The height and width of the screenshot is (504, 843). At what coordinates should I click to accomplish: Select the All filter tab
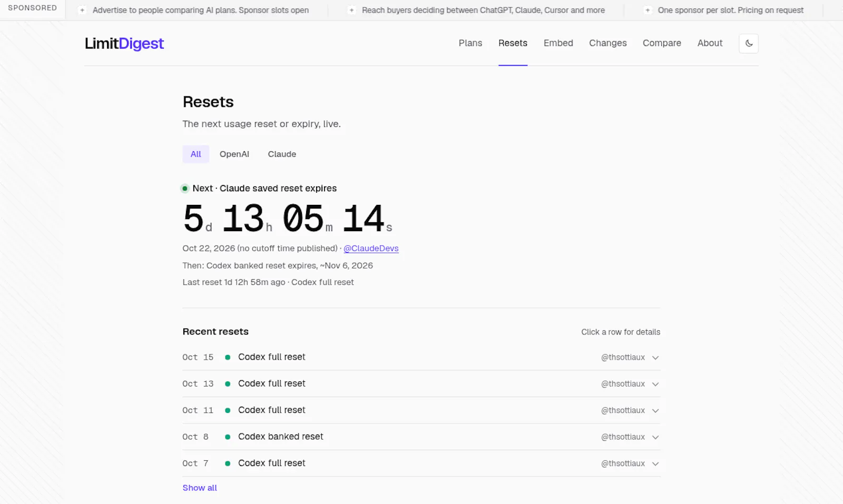[196, 154]
